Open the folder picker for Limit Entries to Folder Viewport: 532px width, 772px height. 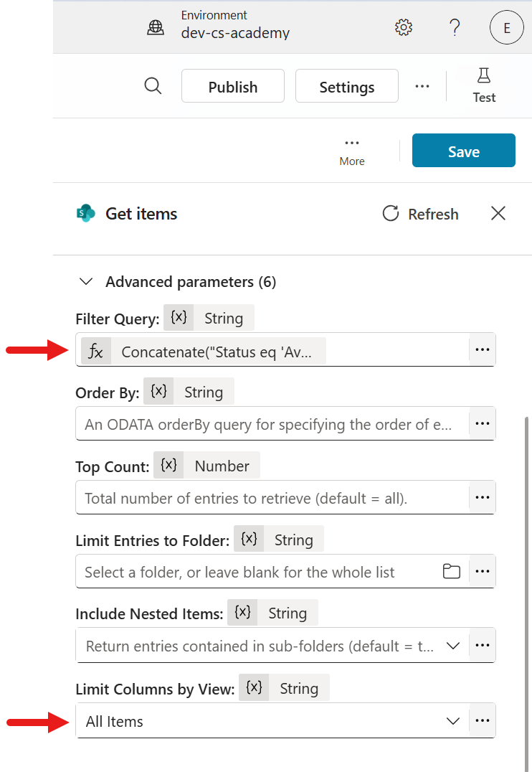click(452, 571)
